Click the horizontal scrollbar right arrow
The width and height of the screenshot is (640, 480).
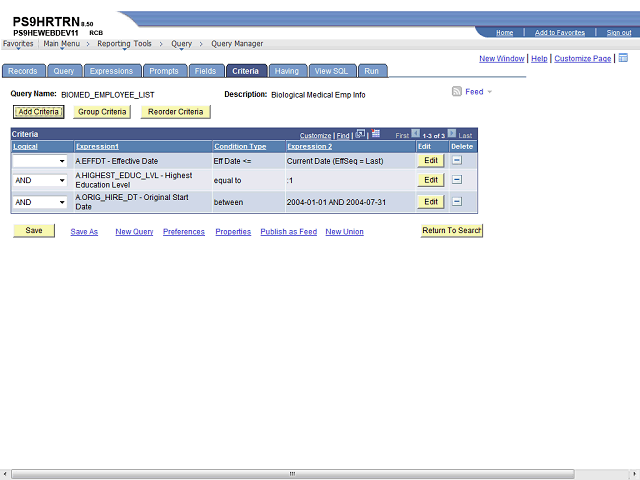coord(634,474)
